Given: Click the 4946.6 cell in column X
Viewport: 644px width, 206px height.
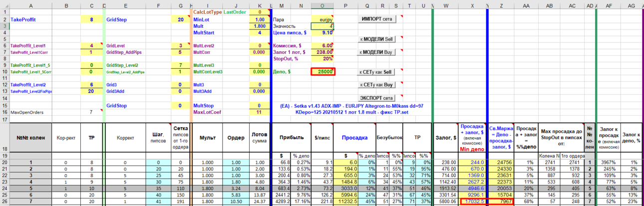Looking at the screenshot, I should click(x=472, y=189).
